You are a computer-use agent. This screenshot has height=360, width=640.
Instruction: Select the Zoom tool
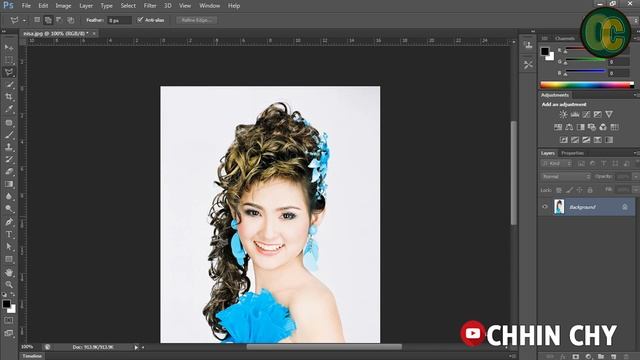[x=9, y=284]
